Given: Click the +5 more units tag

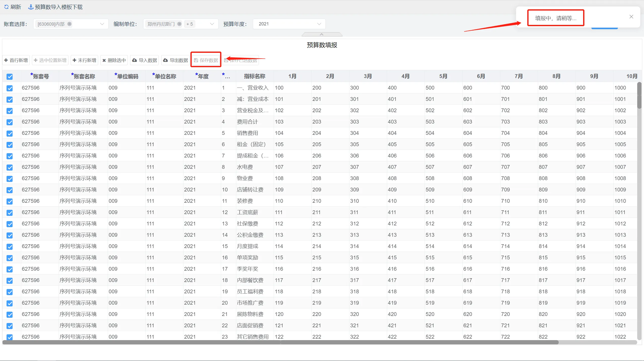Looking at the screenshot, I should point(190,24).
